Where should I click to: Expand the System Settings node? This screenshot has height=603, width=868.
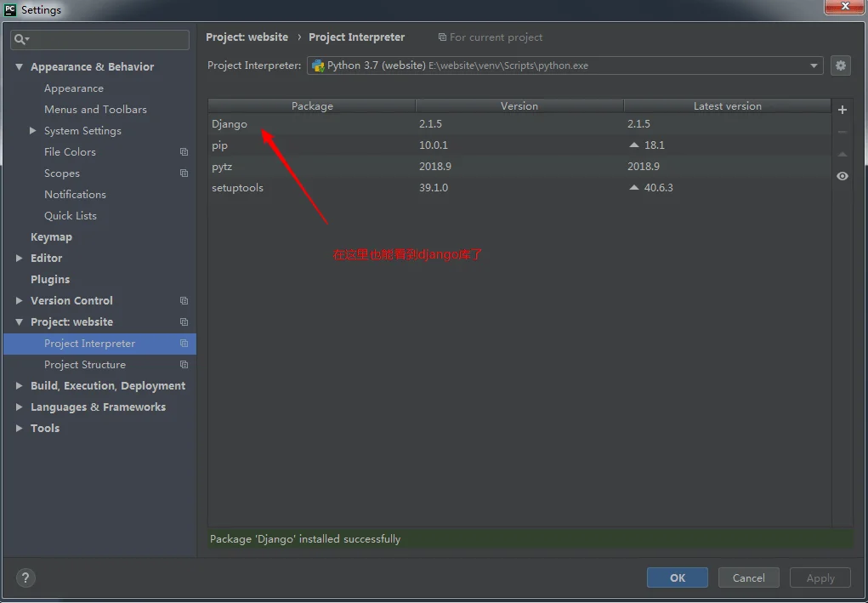coord(32,131)
